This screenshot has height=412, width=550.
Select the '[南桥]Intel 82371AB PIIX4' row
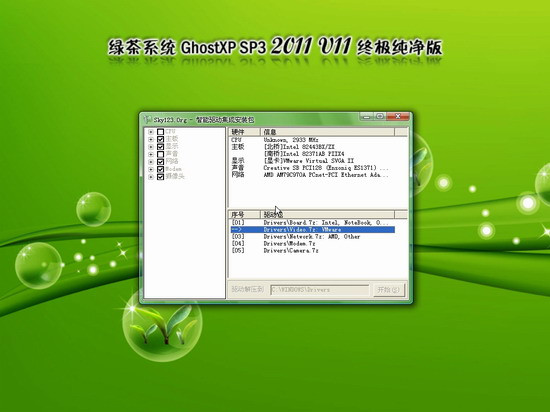pyautogui.click(x=313, y=154)
